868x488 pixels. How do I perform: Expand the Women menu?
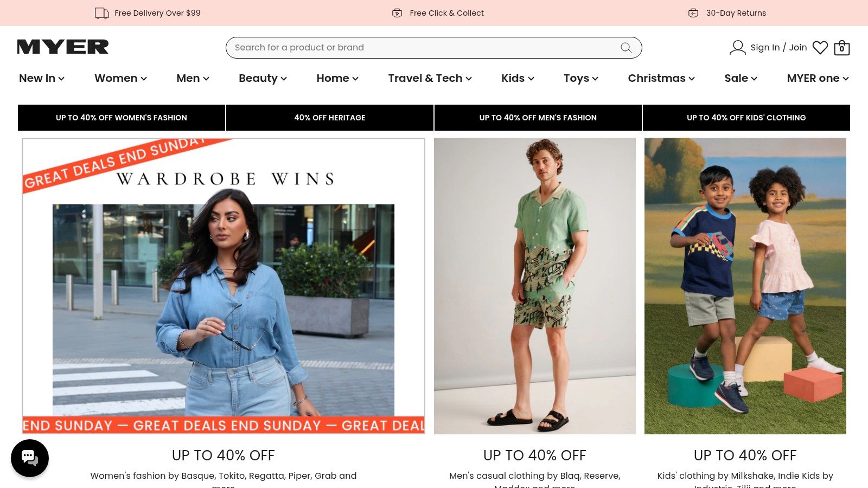click(120, 78)
